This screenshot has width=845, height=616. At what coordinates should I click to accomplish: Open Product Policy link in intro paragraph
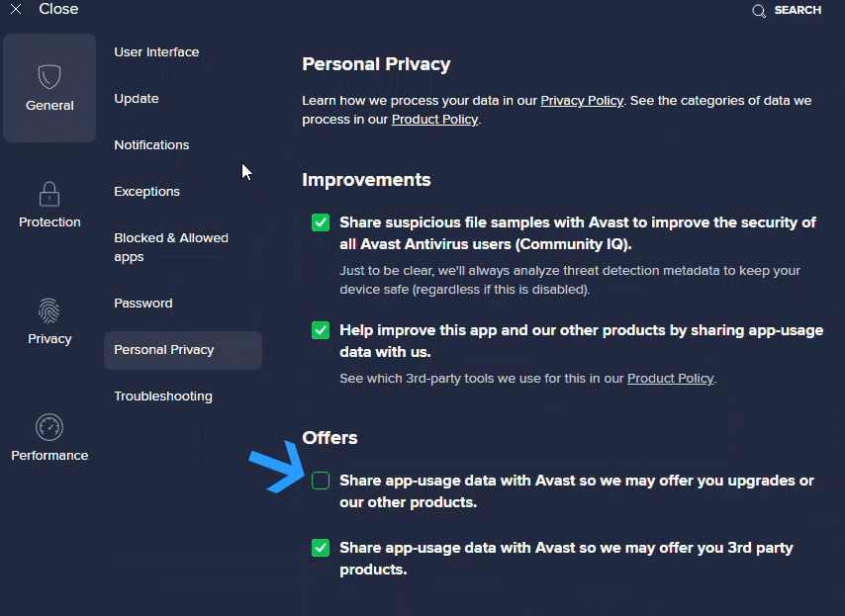434,120
